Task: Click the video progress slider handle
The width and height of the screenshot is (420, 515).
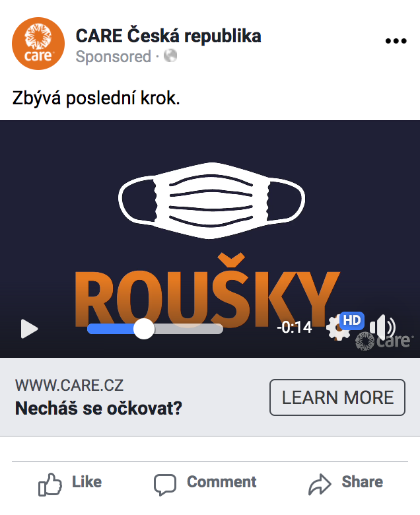Action: [x=144, y=328]
